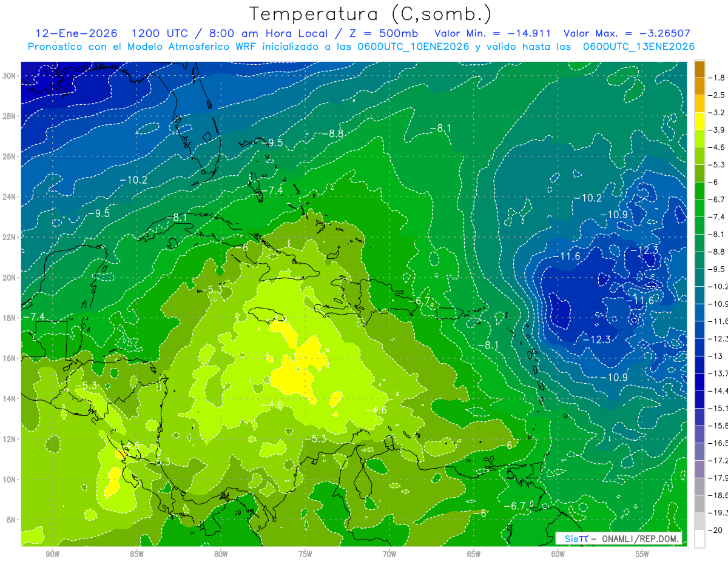Click the "30N" latitude axis label
Viewport: 728px width, 562px height.
[10, 76]
